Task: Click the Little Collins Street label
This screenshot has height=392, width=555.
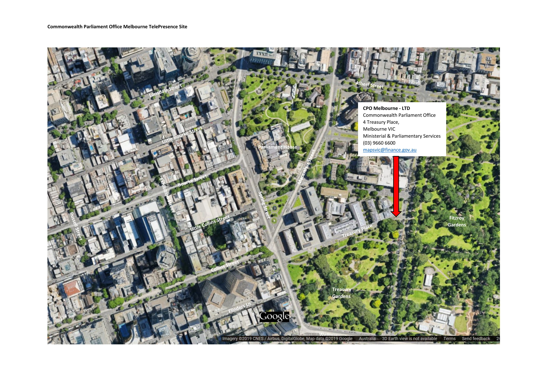Action: tap(210, 223)
